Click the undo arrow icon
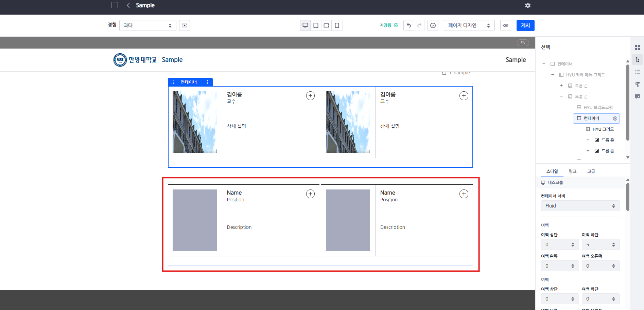The width and height of the screenshot is (644, 310). coord(409,25)
